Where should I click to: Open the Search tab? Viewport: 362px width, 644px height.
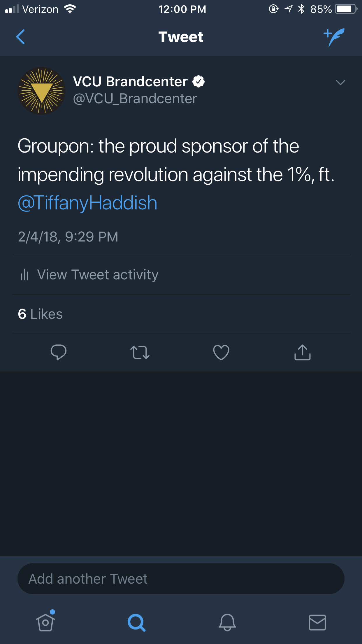[x=136, y=622]
